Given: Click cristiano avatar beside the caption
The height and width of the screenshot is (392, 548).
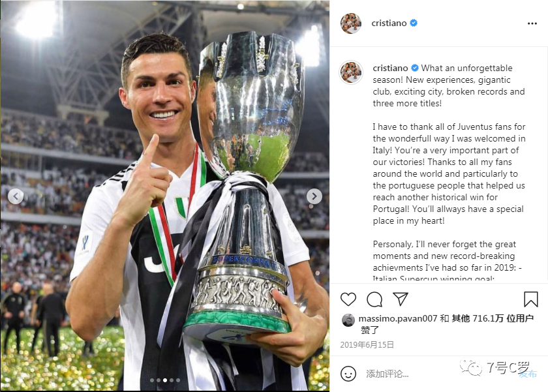Looking at the screenshot, I should 351,72.
